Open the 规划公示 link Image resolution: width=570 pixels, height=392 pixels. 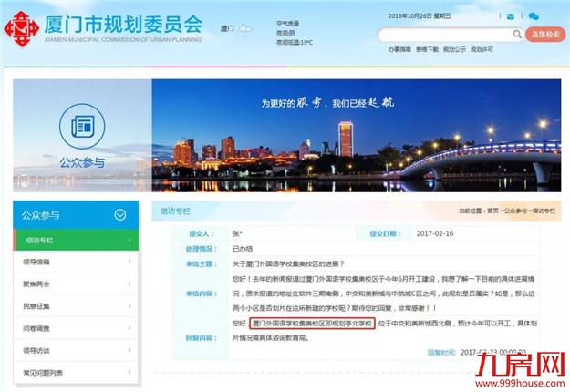(454, 49)
